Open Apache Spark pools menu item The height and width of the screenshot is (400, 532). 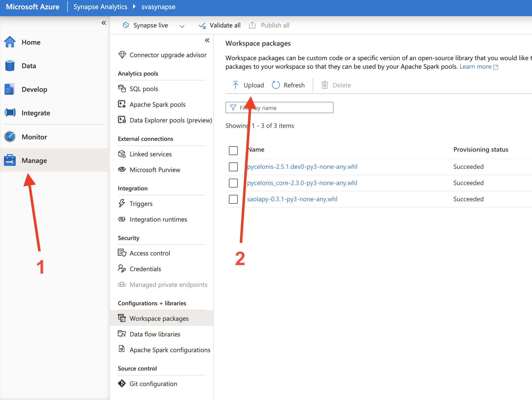coord(157,105)
